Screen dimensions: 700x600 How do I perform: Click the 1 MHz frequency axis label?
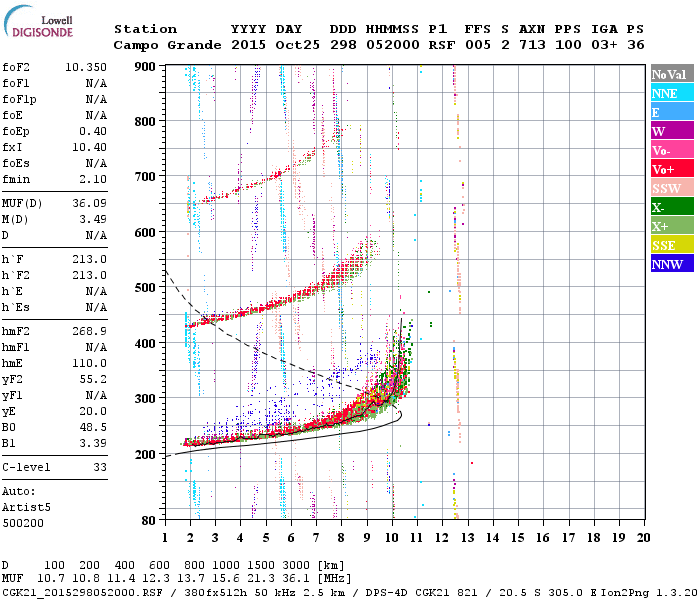pos(165,538)
